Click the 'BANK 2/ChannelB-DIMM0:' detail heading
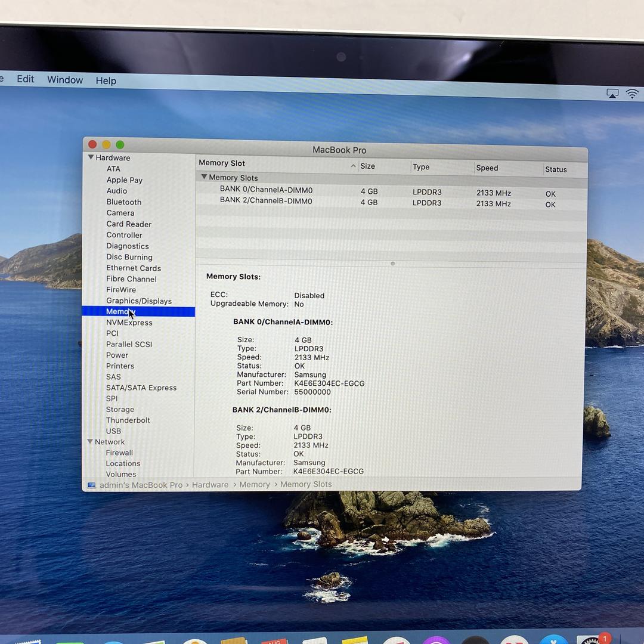 click(x=281, y=410)
